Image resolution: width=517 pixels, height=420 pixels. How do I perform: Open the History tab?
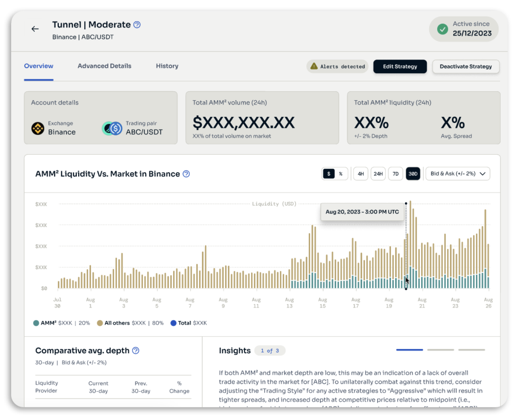[x=167, y=66]
